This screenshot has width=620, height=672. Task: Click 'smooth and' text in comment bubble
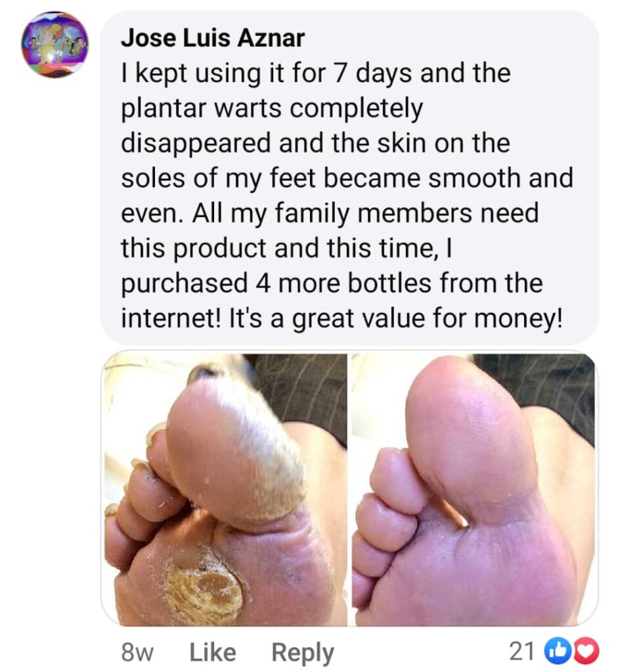[501, 178]
